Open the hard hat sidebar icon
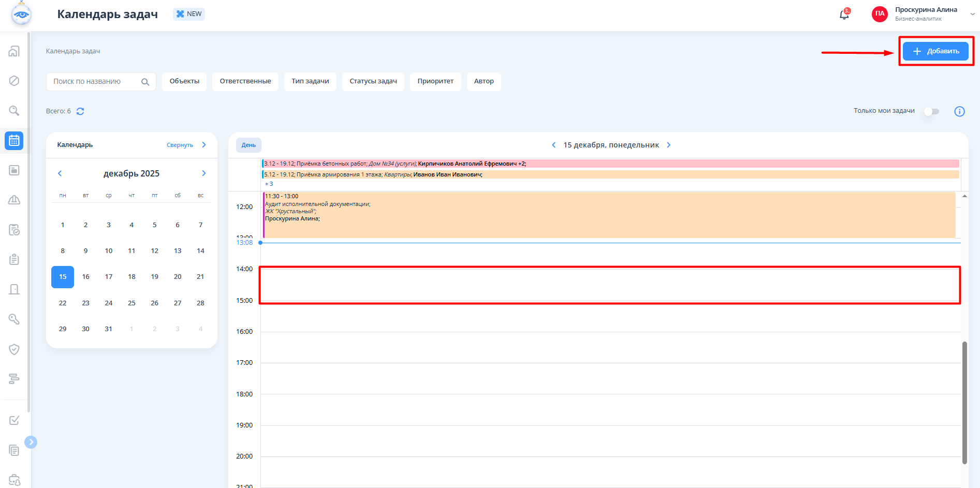The width and height of the screenshot is (980, 488). pyautogui.click(x=14, y=200)
